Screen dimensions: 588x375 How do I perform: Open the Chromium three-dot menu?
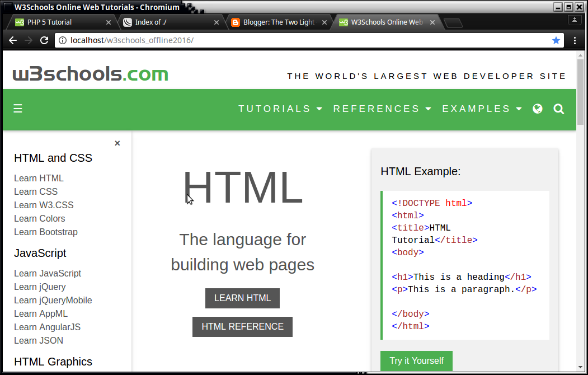575,40
